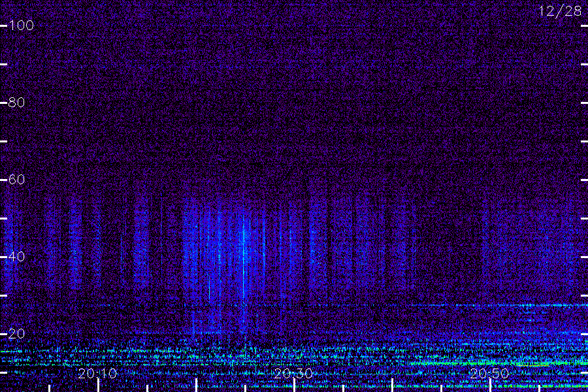Click the 20 frequency axis label

point(16,333)
